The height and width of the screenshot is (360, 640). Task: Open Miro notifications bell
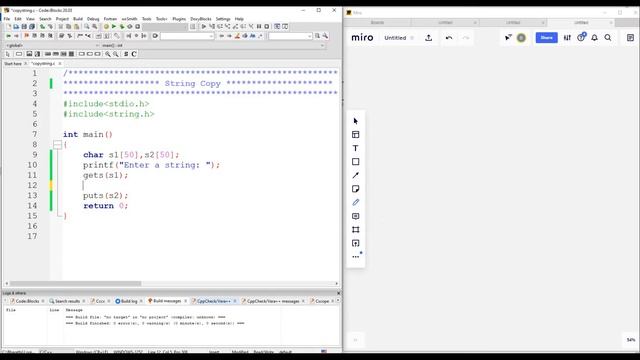tap(594, 38)
